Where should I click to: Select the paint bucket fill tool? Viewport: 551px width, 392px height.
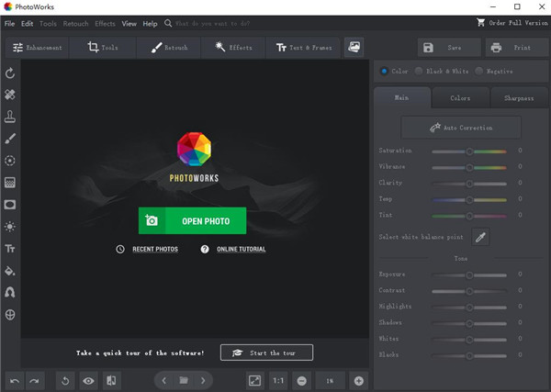click(10, 271)
